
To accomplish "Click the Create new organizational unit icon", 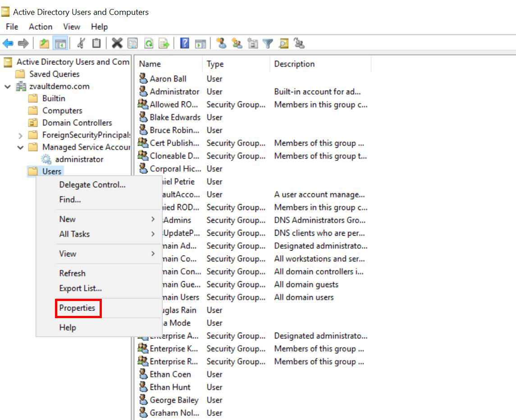I will coord(252,43).
